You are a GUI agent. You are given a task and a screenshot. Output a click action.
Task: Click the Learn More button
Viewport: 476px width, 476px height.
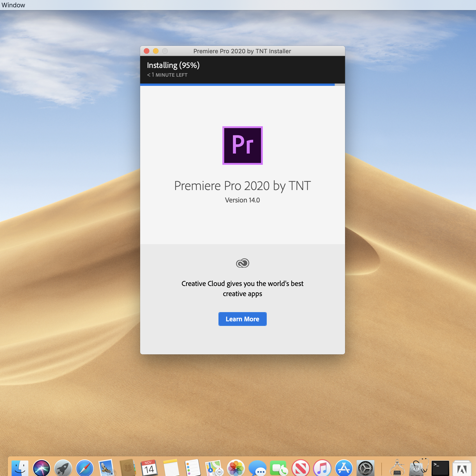tap(242, 319)
